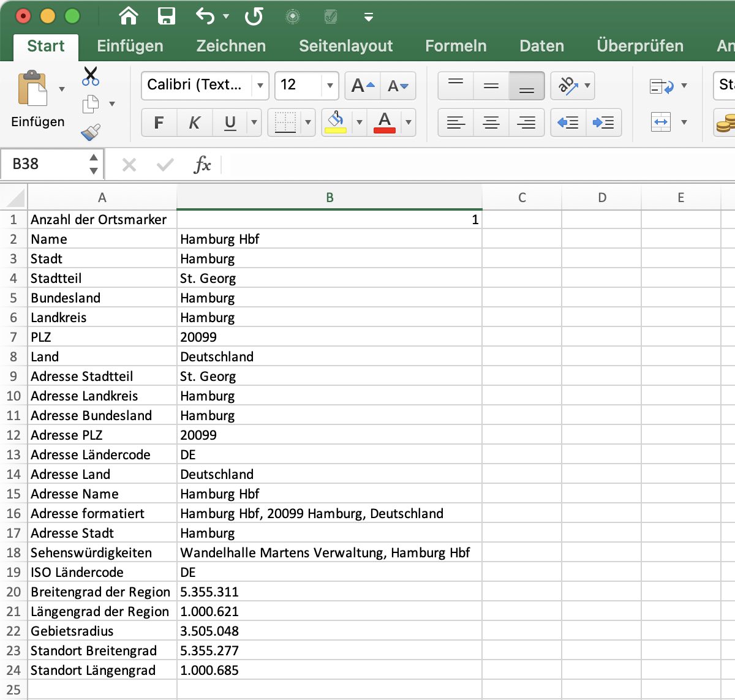Select row 16 by its header
Image resolution: width=735 pixels, height=700 pixels.
pyautogui.click(x=13, y=513)
